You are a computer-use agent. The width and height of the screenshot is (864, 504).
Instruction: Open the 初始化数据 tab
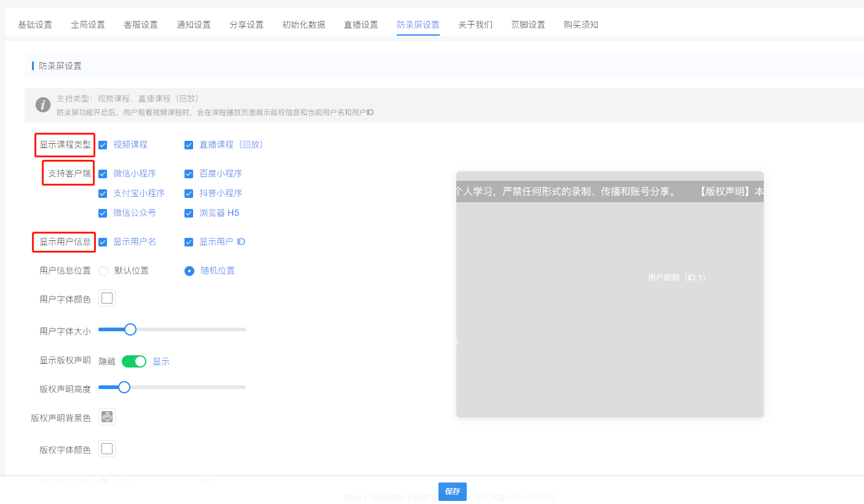(x=304, y=25)
